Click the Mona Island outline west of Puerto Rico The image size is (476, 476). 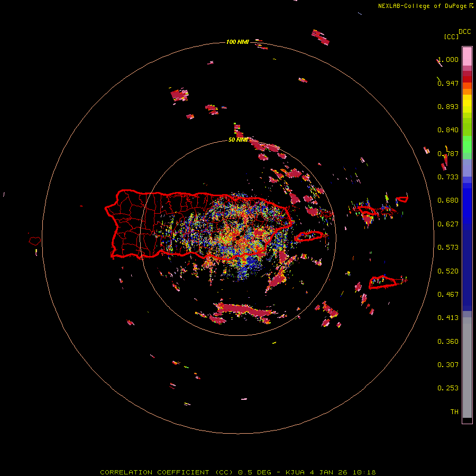tap(35, 241)
